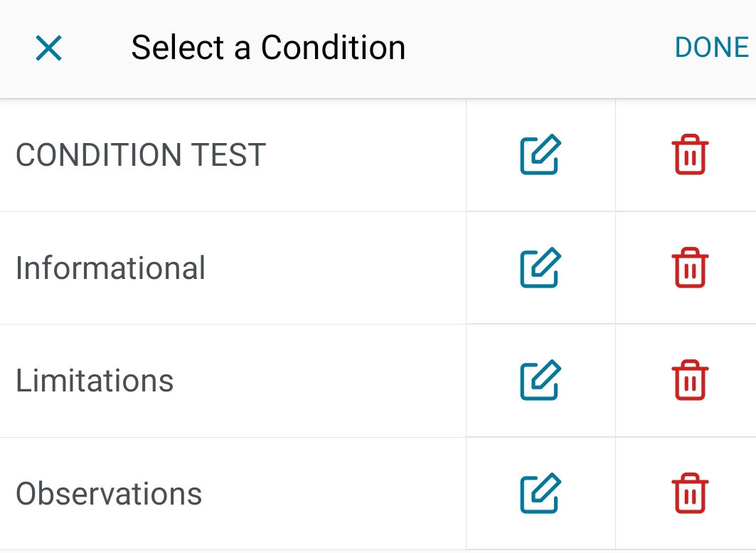Delete the CONDITION TEST condition
The height and width of the screenshot is (553, 756).
tap(688, 154)
